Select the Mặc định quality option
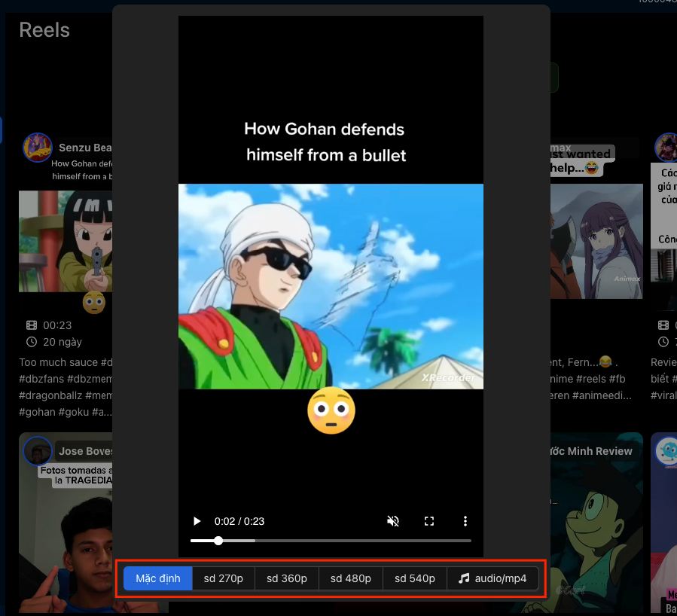The width and height of the screenshot is (677, 616). point(158,578)
